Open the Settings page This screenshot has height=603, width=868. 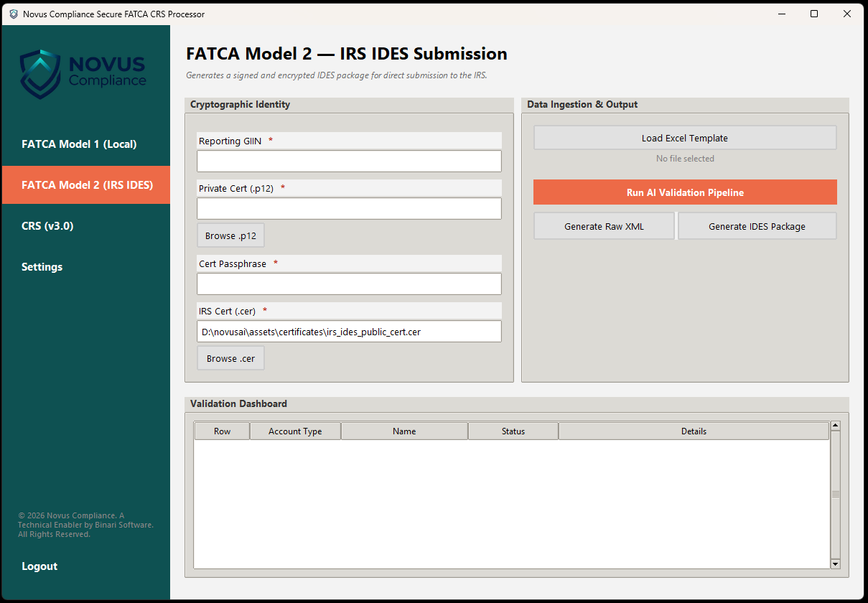coord(86,267)
